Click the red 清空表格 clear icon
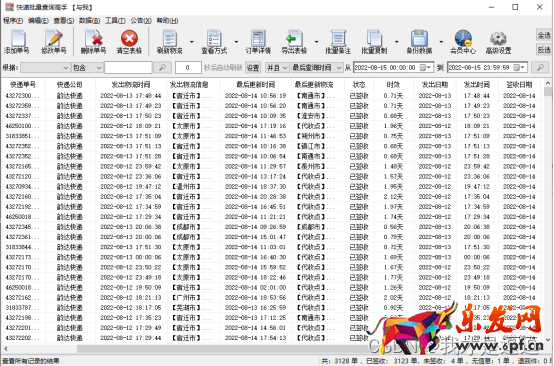Image resolution: width=554 pixels, height=366 pixels. pos(129,38)
